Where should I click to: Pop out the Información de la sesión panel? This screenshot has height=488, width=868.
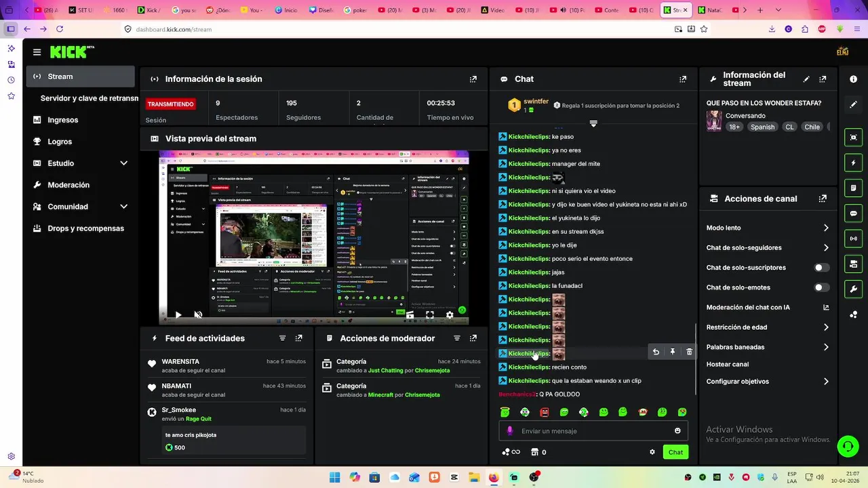[473, 79]
